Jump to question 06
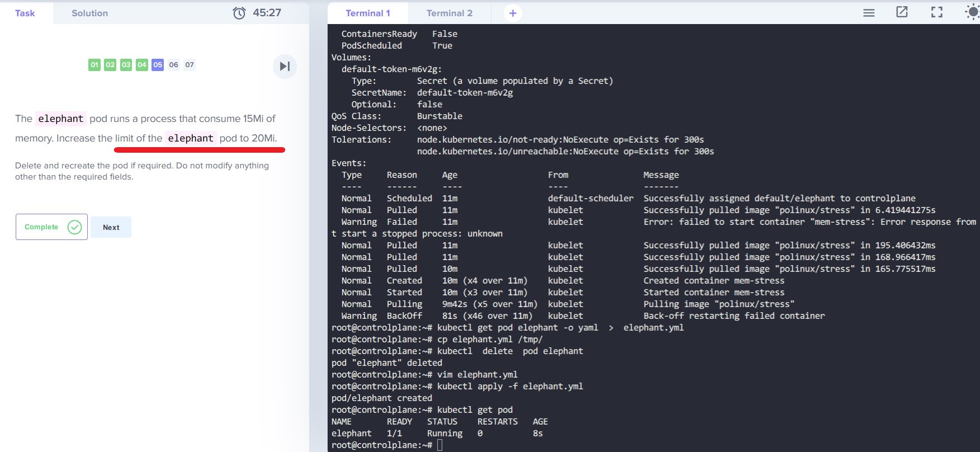This screenshot has height=452, width=980. pyautogui.click(x=174, y=65)
